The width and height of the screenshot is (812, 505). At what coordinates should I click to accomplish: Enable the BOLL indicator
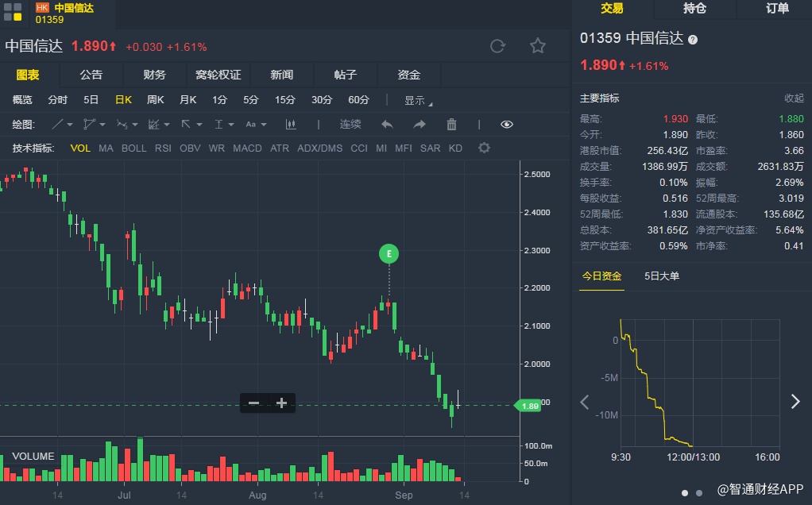[x=133, y=148]
